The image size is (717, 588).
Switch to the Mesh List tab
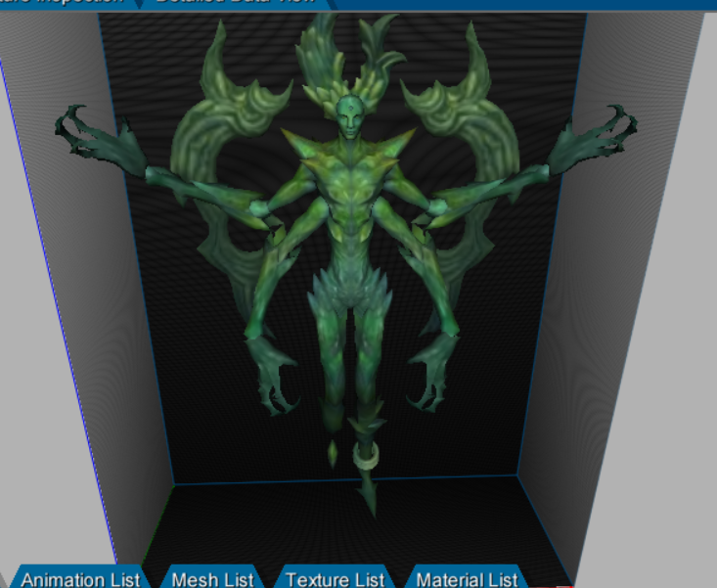click(213, 578)
